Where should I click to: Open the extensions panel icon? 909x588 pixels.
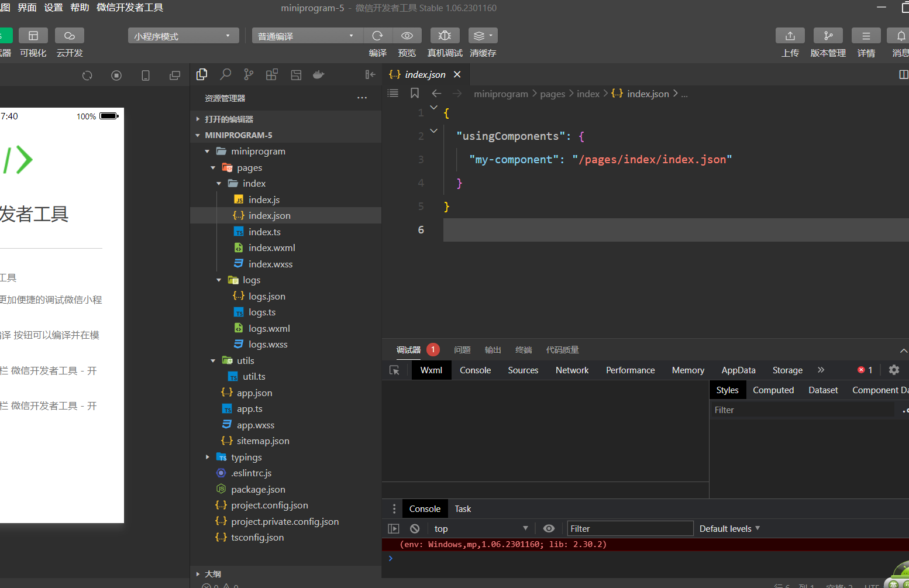(272, 74)
